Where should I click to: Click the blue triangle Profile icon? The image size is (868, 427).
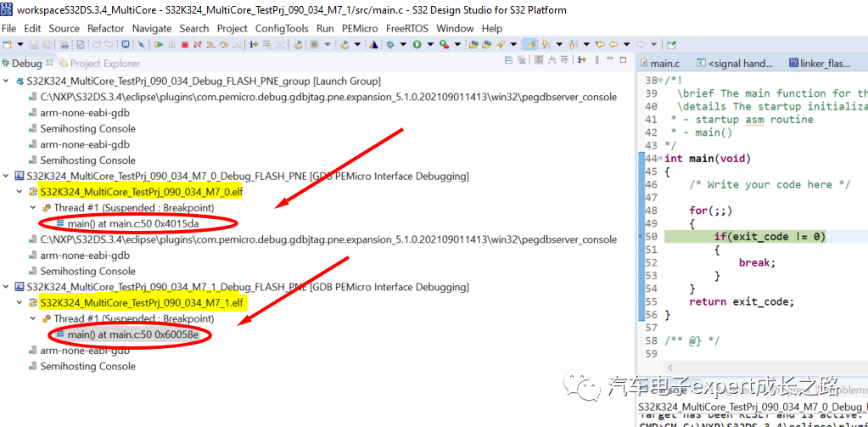[373, 44]
